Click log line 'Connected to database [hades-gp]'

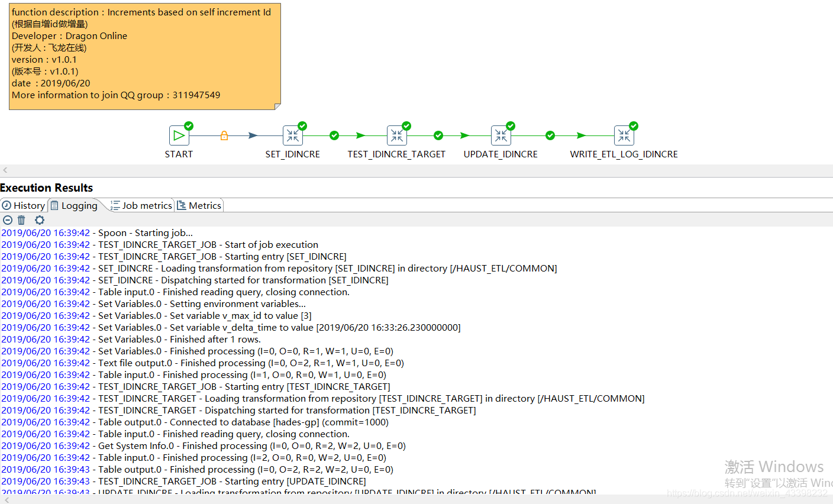coord(195,422)
